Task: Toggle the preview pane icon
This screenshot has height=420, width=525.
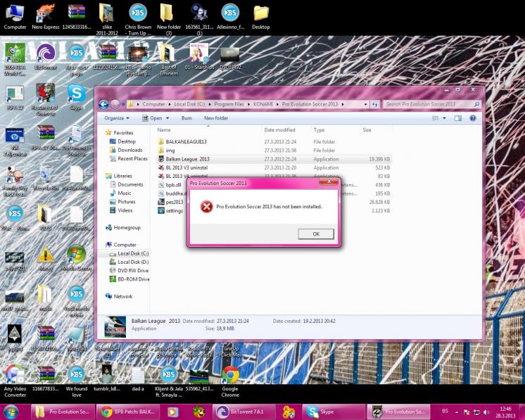Action: click(x=457, y=118)
